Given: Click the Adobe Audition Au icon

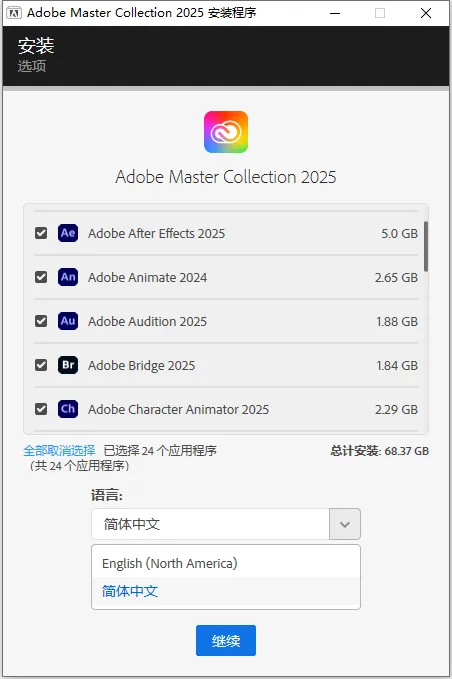Looking at the screenshot, I should tap(68, 321).
